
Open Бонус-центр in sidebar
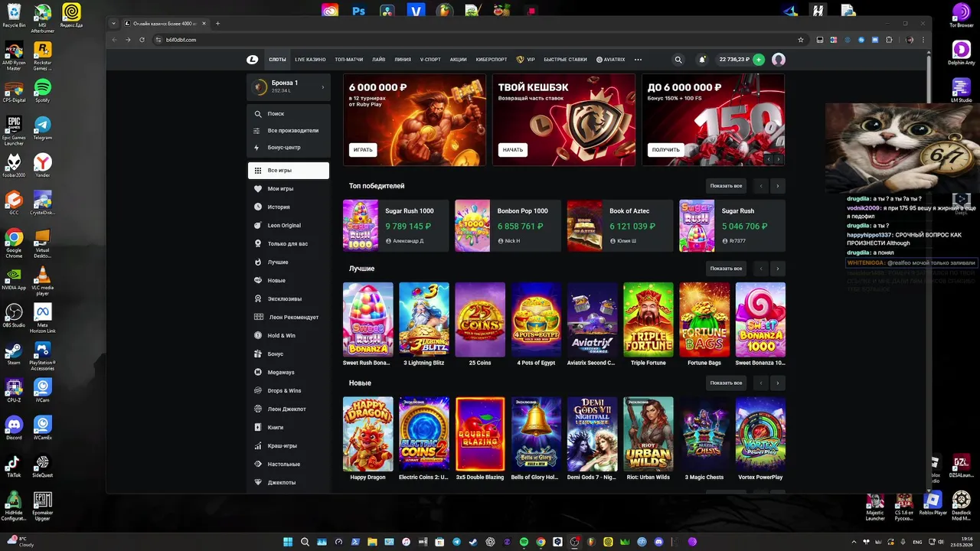click(289, 147)
